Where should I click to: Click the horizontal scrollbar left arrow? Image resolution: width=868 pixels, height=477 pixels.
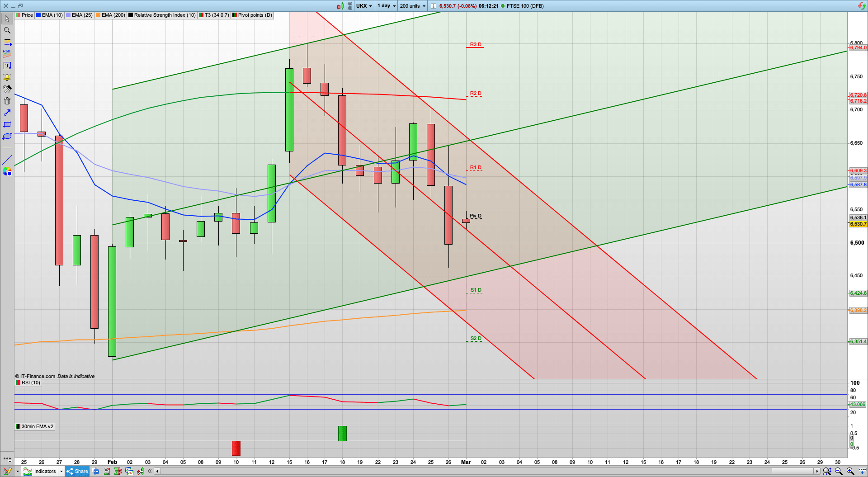[157, 471]
